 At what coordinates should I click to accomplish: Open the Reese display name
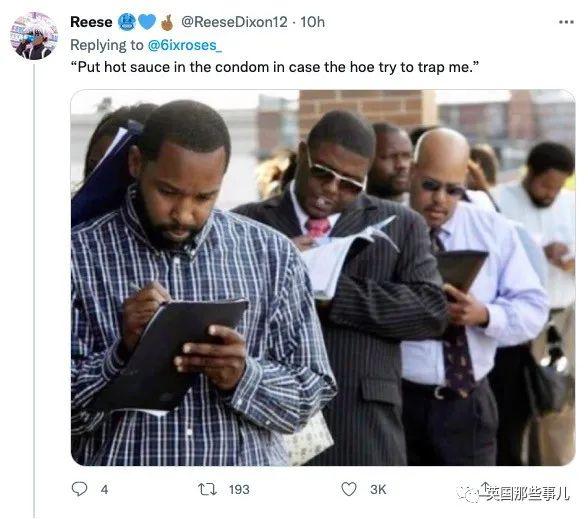pos(91,22)
